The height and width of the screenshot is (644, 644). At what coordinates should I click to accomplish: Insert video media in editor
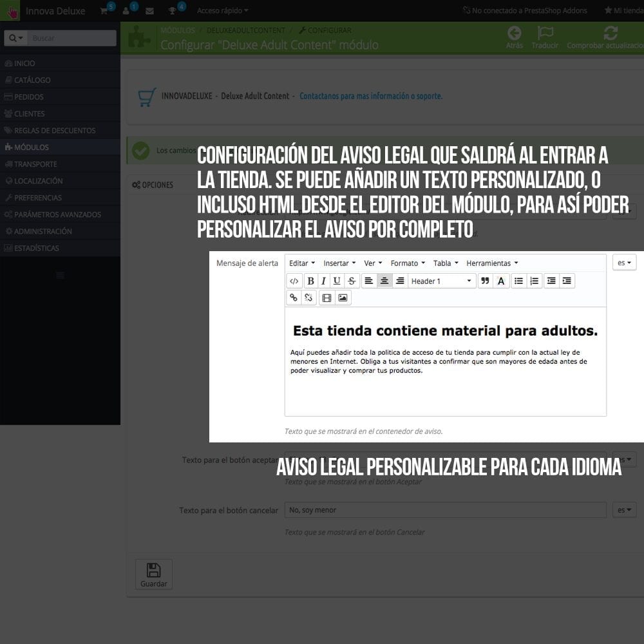(327, 298)
